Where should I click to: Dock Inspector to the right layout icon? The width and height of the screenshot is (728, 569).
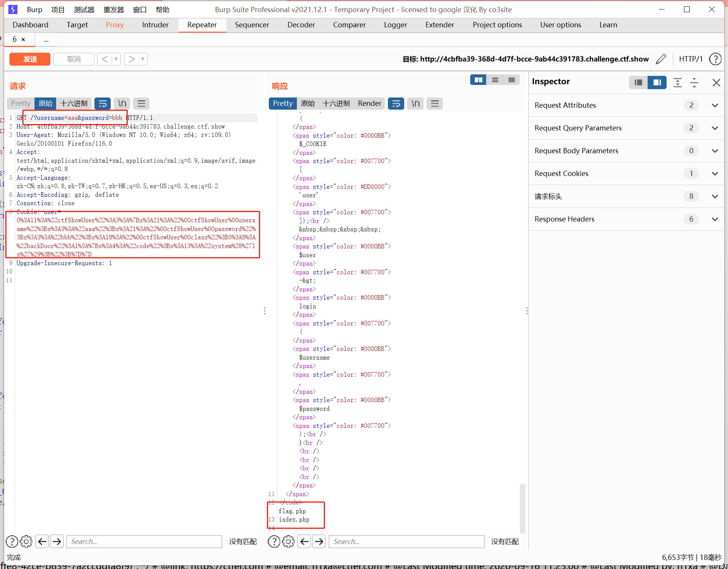[657, 82]
